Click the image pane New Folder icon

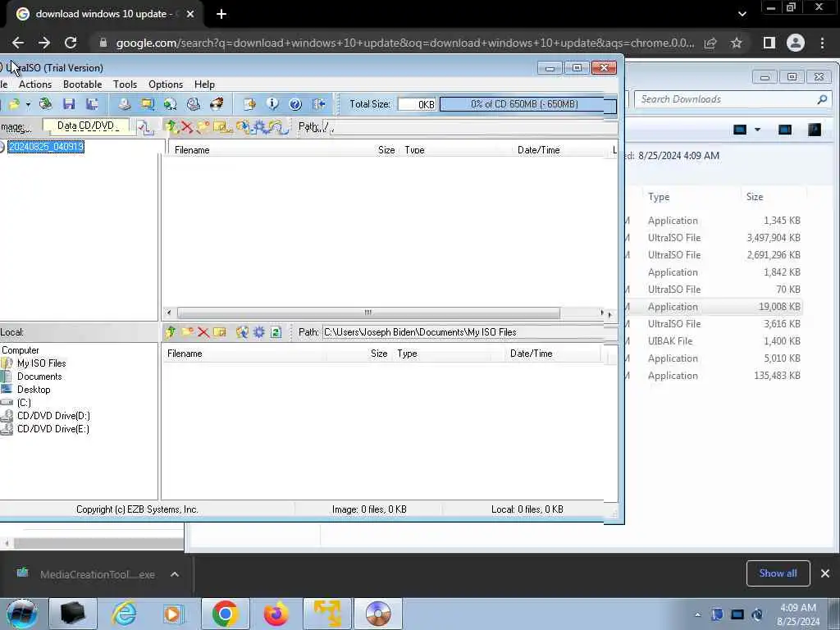(203, 127)
